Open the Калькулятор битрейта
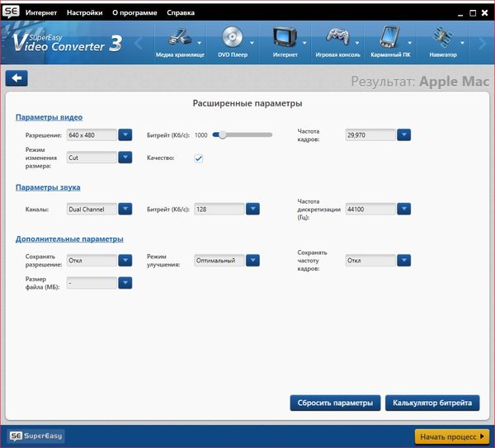The image size is (495, 448). (x=432, y=403)
